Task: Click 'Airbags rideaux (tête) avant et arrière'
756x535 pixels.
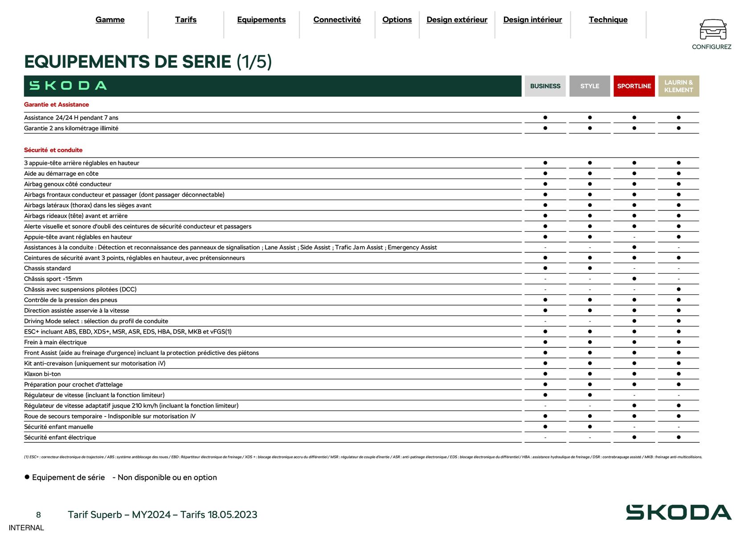Action: (x=76, y=216)
